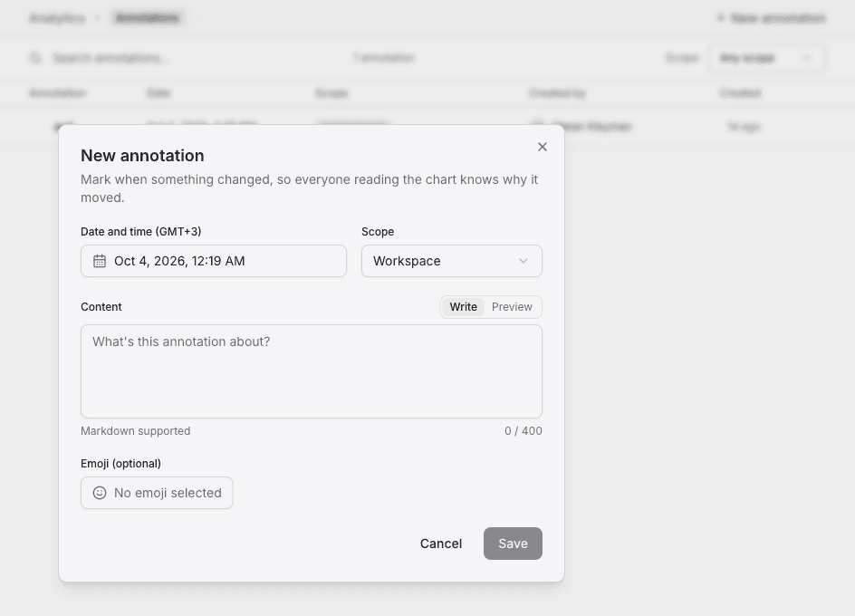Viewport: 855px width, 616px height.
Task: Click the New annotation dialog title
Action: [142, 156]
